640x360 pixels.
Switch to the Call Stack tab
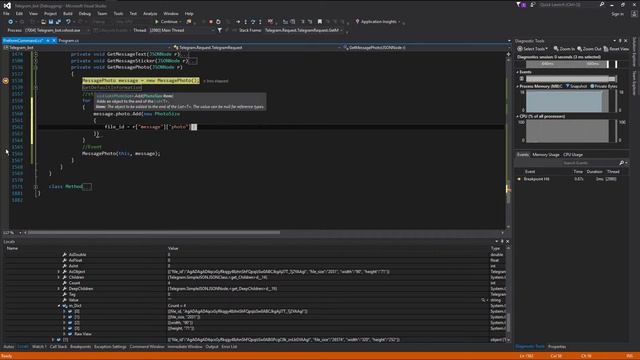(58, 347)
